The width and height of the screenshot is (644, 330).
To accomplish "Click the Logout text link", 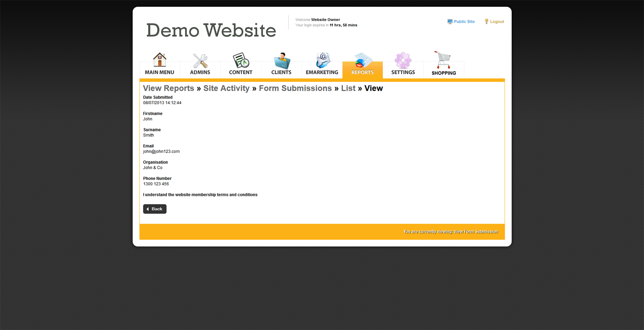I will [497, 22].
